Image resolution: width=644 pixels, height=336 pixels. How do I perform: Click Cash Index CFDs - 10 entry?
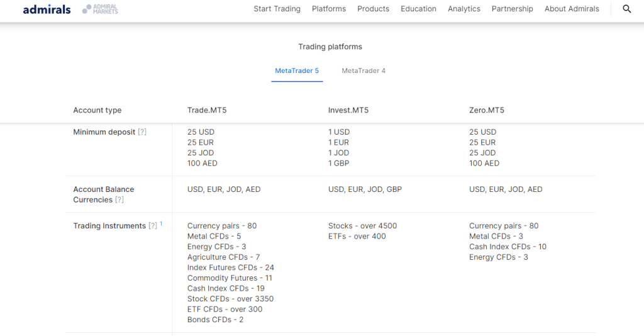pyautogui.click(x=508, y=247)
